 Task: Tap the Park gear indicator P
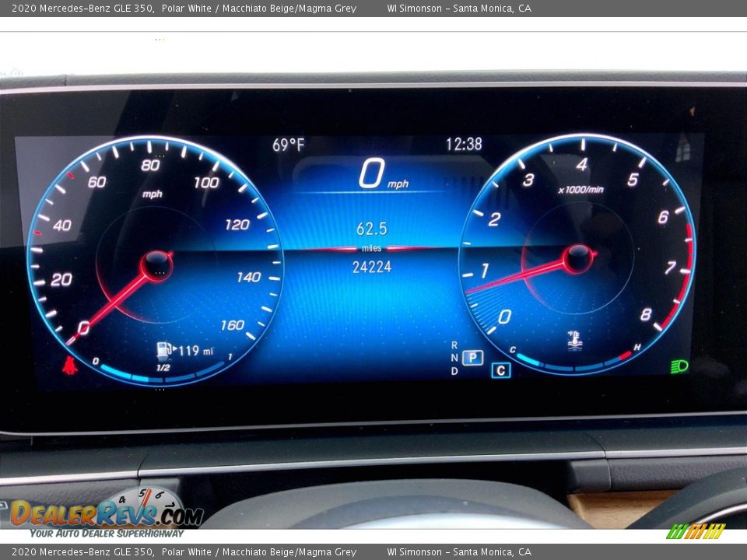point(472,357)
